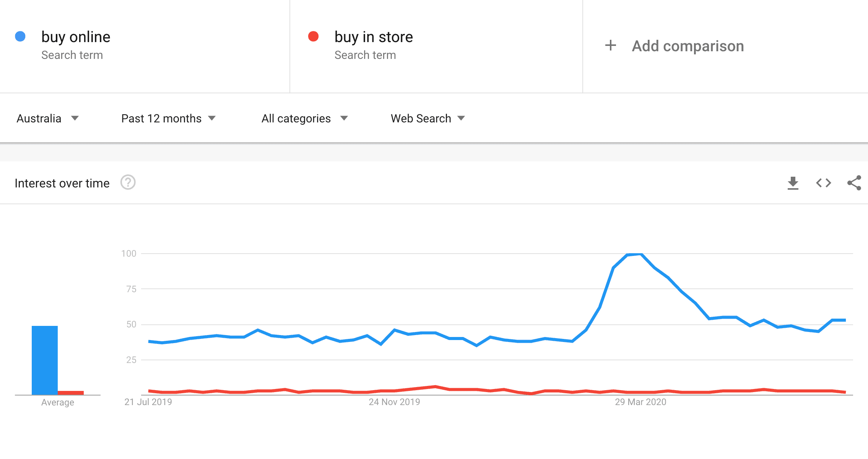Share the Interest over time chart
868x459 pixels.
pos(854,183)
